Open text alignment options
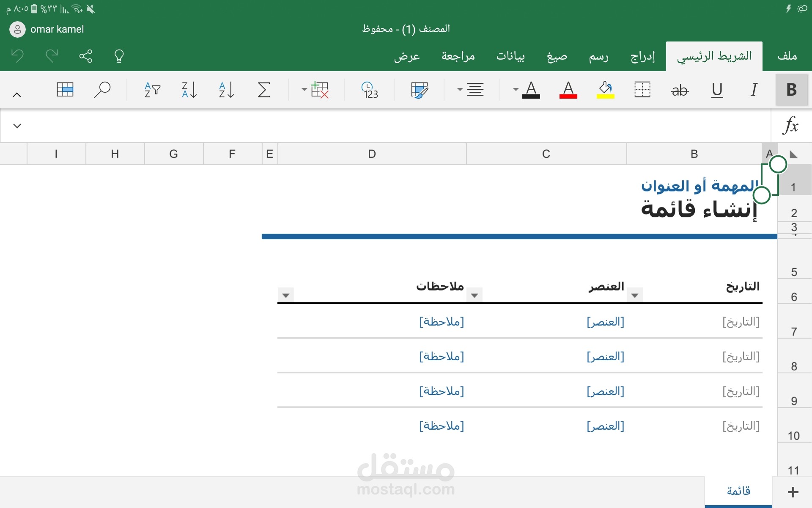The image size is (812, 508). click(x=475, y=90)
